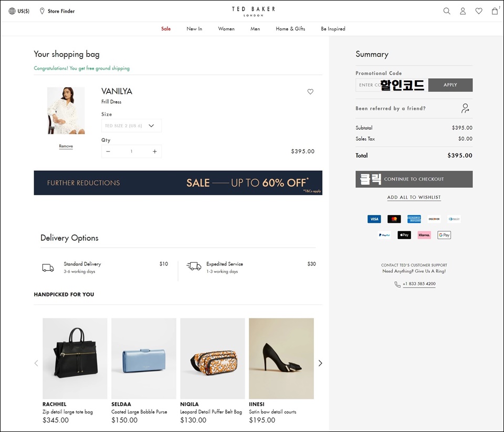This screenshot has height=432, width=504.
Task: Decrease quantity with minus button
Action: pyautogui.click(x=108, y=151)
